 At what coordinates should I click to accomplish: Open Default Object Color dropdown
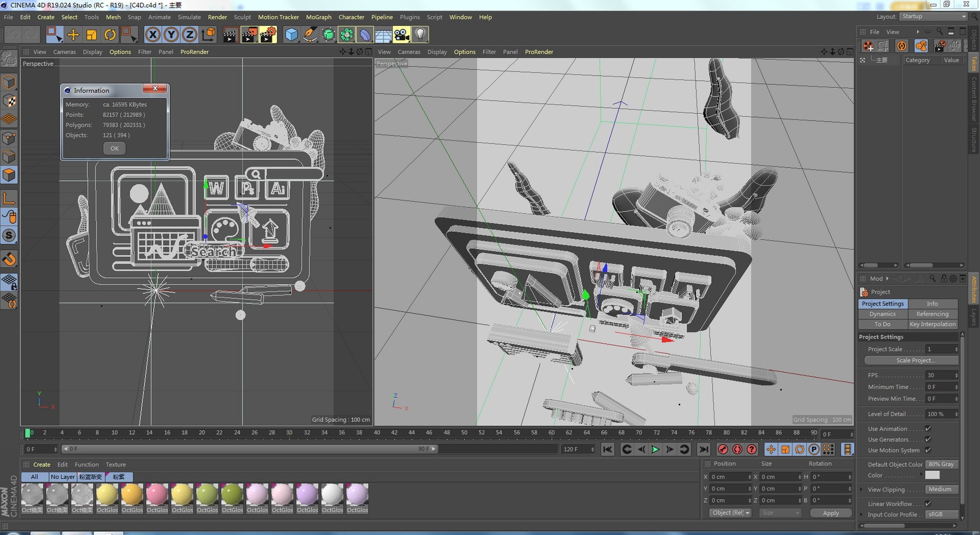click(942, 465)
